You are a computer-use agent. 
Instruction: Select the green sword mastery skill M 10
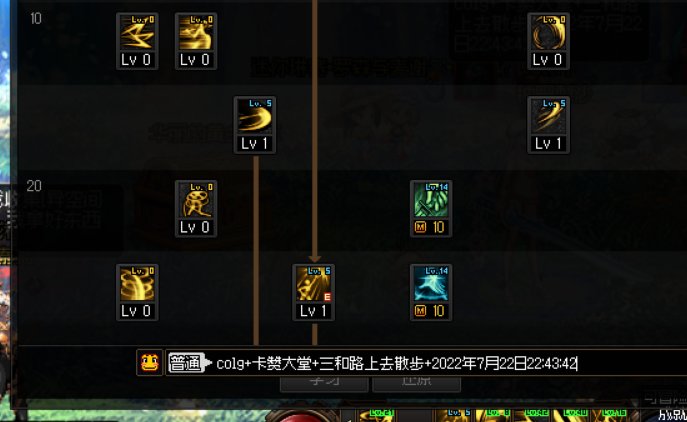[431, 209]
